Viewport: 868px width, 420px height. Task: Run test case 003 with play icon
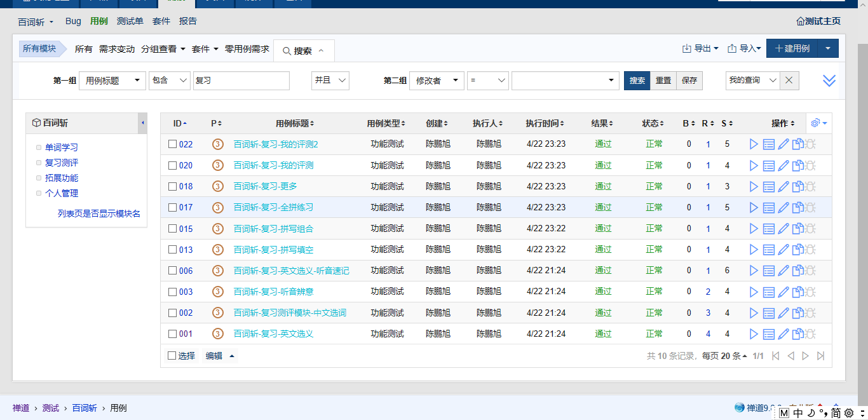[754, 292]
